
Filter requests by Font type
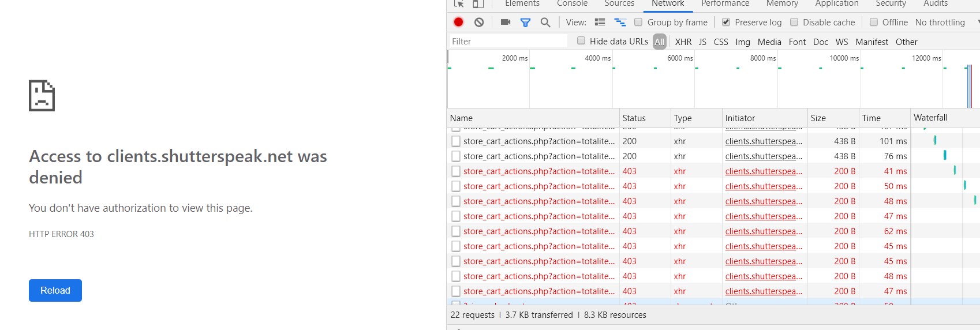[797, 42]
